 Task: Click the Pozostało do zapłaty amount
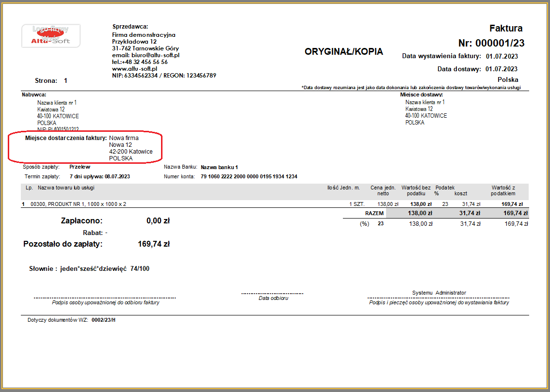click(153, 244)
